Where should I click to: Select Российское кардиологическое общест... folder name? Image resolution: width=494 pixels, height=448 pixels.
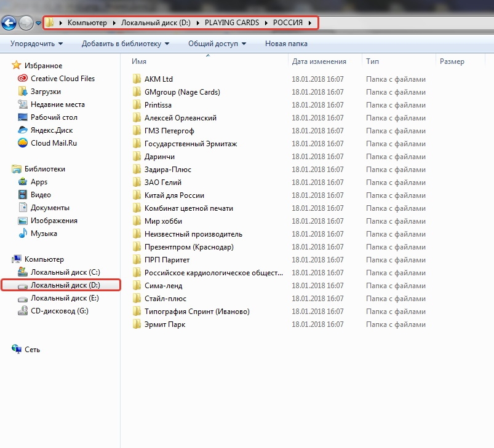click(213, 273)
